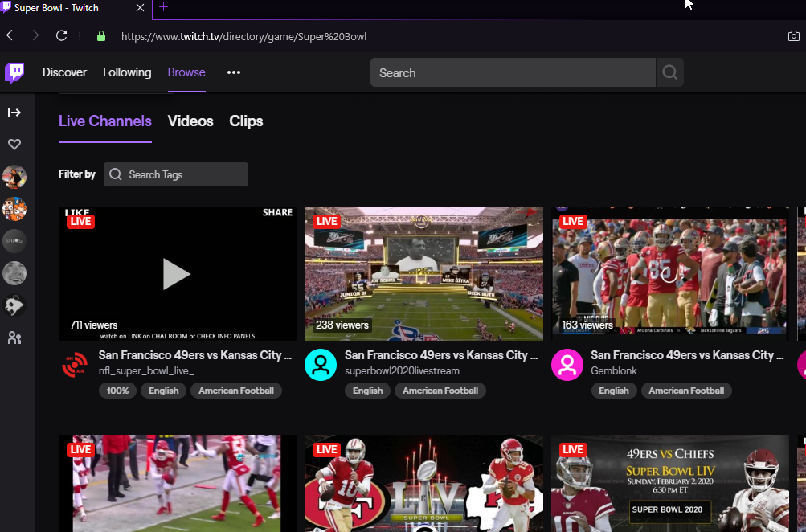806x532 pixels.
Task: Switch to the Clips tab
Action: (246, 121)
